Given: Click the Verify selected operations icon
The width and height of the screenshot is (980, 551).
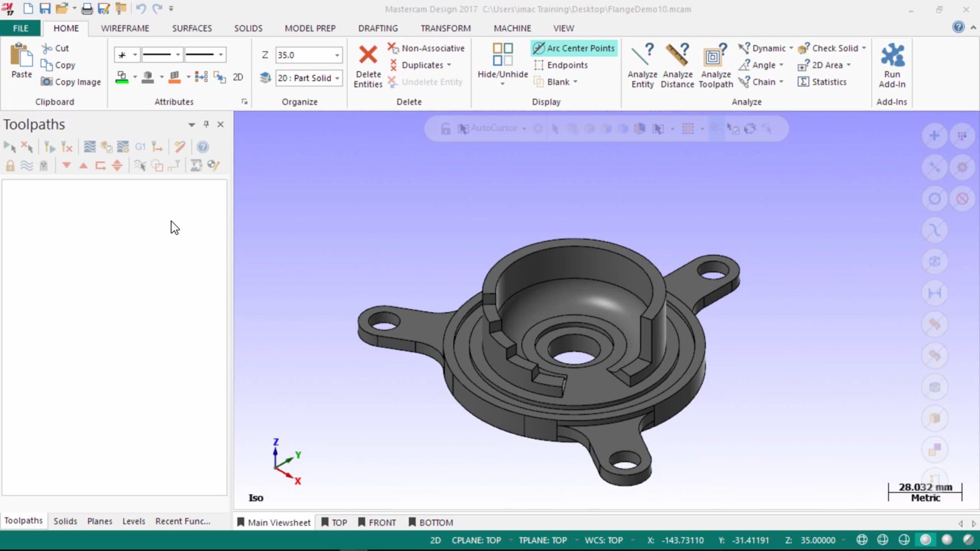Looking at the screenshot, I should (x=106, y=147).
